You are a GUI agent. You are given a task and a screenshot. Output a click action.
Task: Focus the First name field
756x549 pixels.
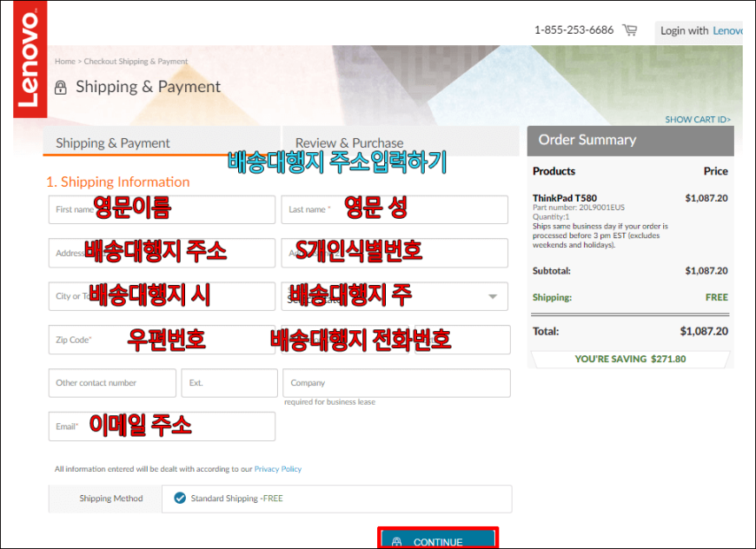(162, 209)
